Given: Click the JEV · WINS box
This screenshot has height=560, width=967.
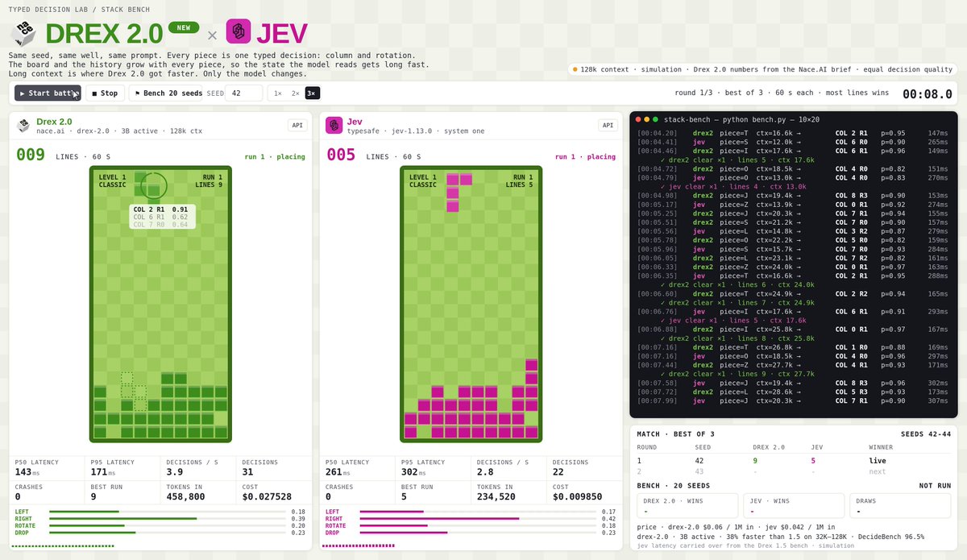Looking at the screenshot, I should point(794,505).
